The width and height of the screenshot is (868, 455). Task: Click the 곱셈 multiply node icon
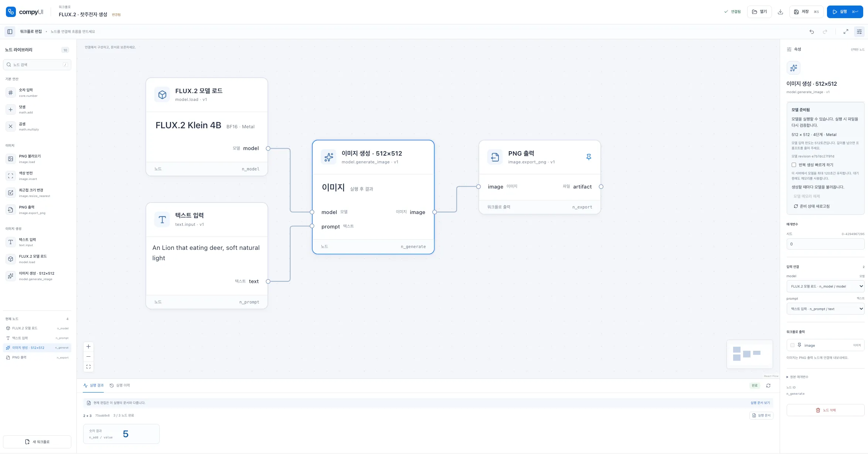[x=11, y=126]
